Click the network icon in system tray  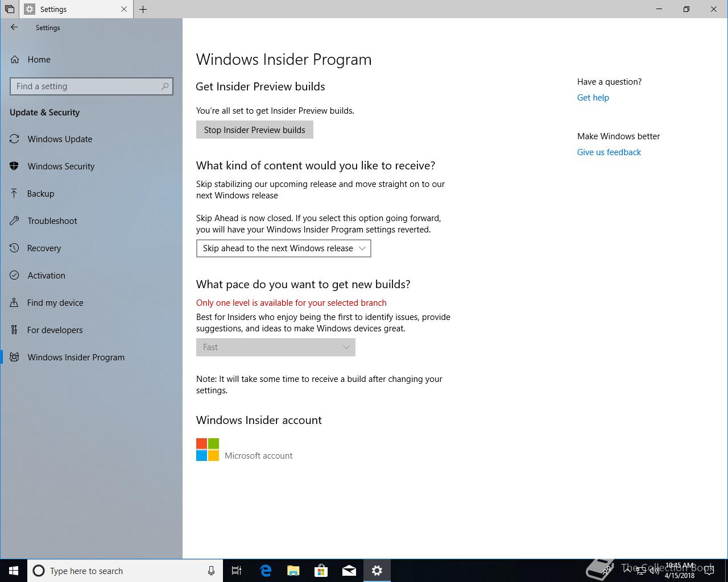[x=640, y=571]
